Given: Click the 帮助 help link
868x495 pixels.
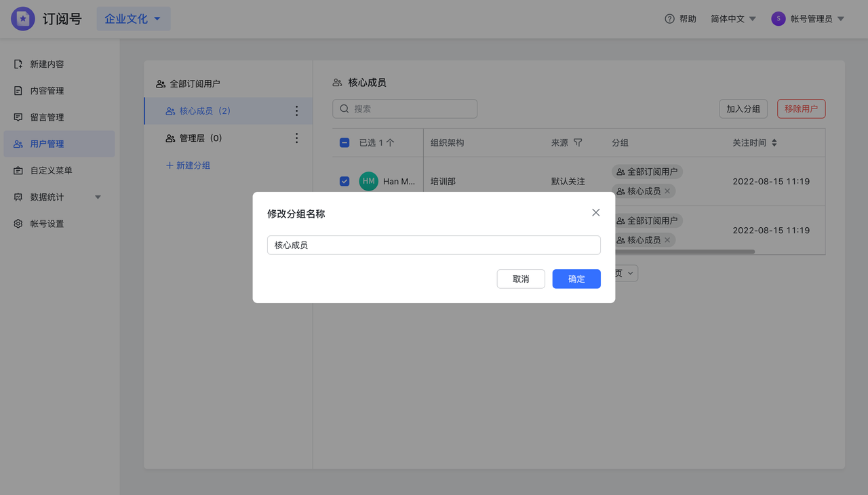Looking at the screenshot, I should pos(680,19).
